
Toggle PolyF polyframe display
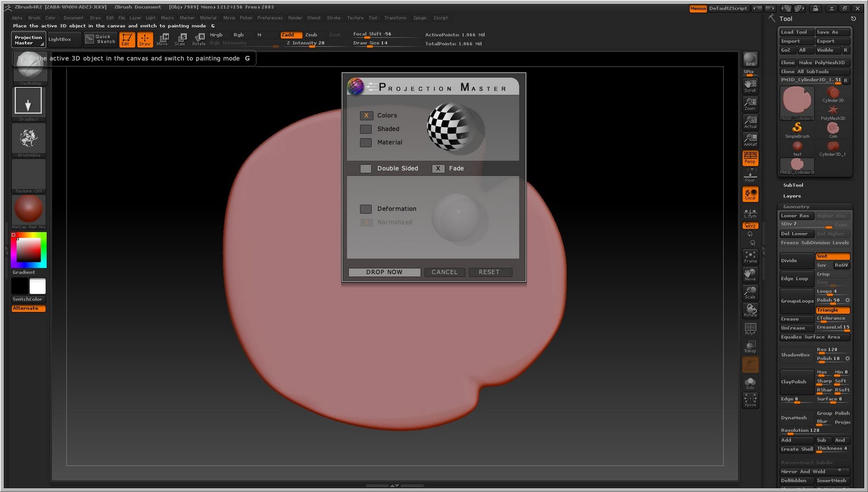click(750, 329)
